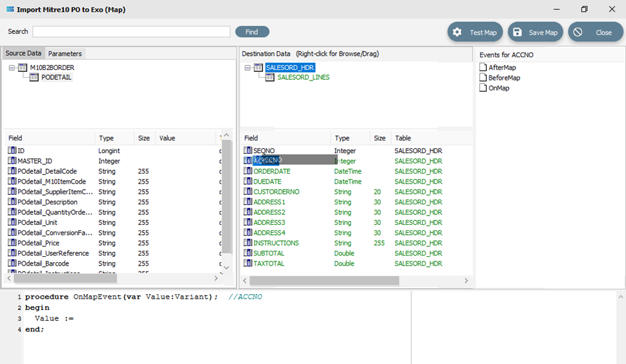
Task: Click the SEQNO field icon
Action: click(248, 150)
